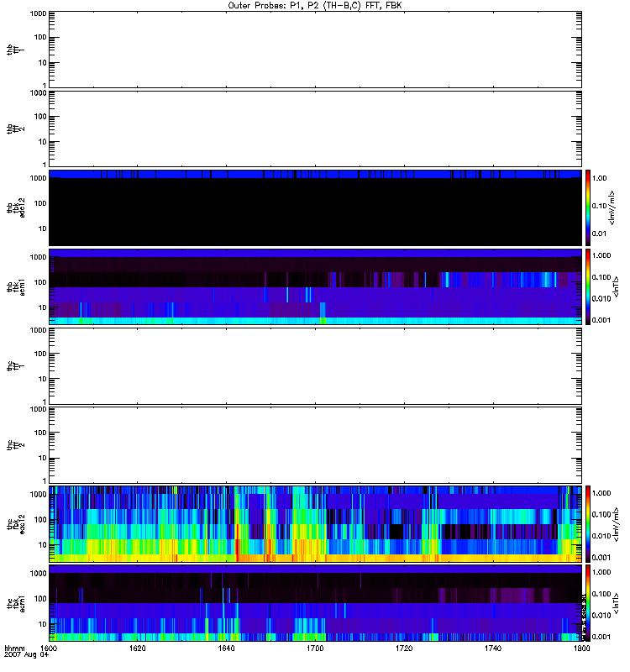Click the 1740 time axis label
This screenshot has width=630, height=672.
coord(493,648)
